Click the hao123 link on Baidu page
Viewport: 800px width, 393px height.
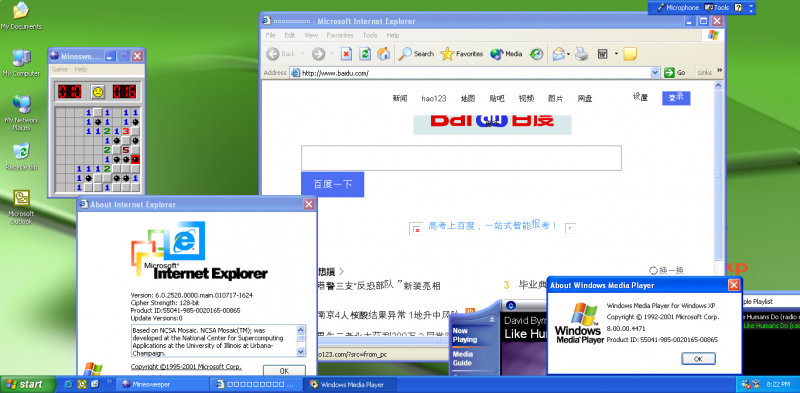tap(434, 99)
